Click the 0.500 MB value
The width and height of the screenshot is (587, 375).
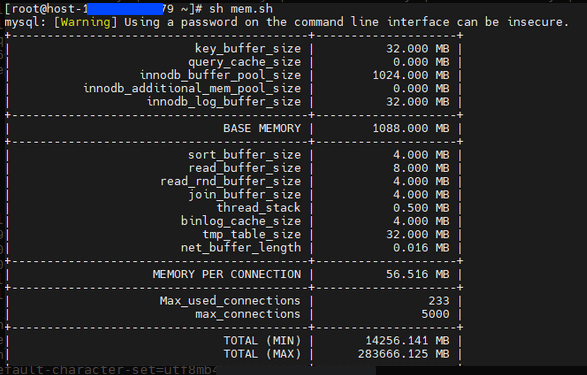pyautogui.click(x=421, y=208)
